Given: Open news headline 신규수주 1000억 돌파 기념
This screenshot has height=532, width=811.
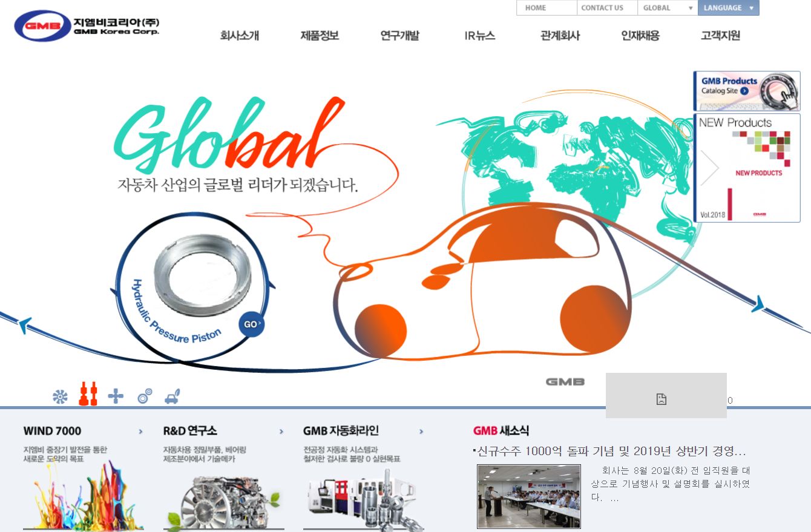Looking at the screenshot, I should click(610, 452).
